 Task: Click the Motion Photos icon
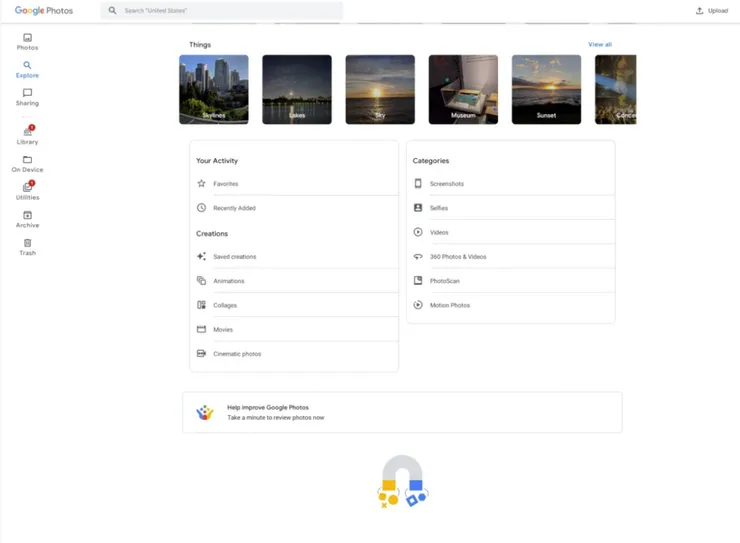[418, 305]
